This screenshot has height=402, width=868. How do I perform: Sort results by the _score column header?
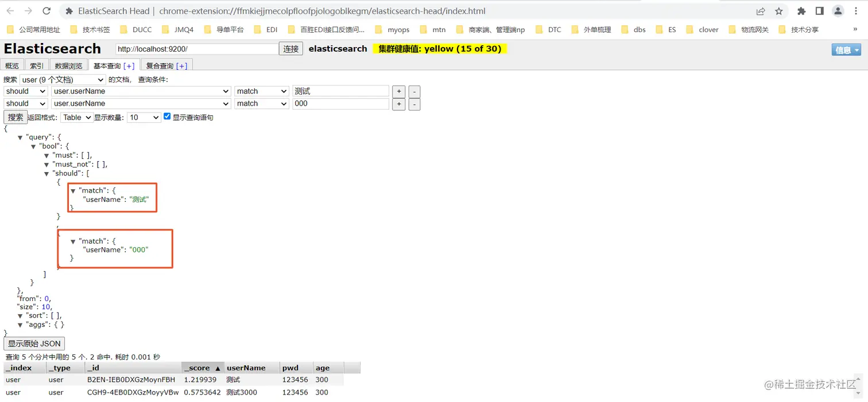(x=203, y=368)
